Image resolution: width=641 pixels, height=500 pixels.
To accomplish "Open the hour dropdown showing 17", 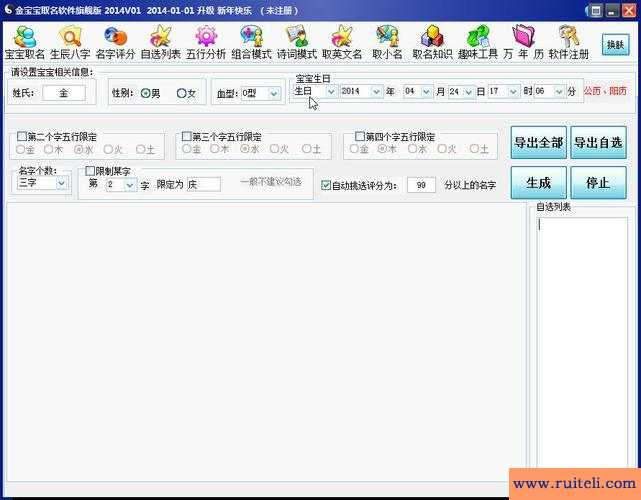I will coord(513,92).
